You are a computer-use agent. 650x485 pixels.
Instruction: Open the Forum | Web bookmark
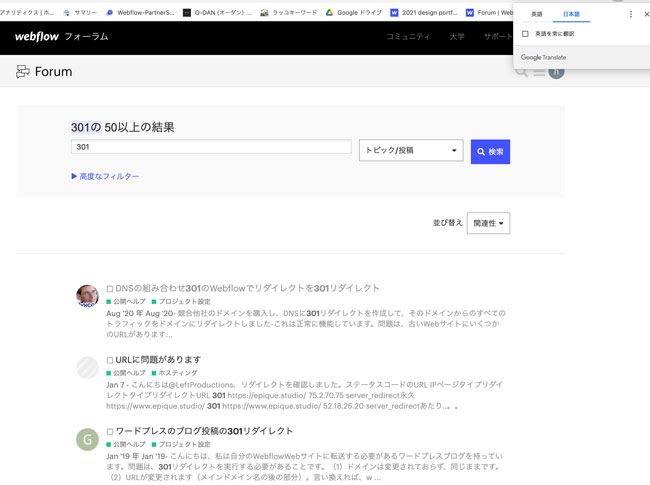pyautogui.click(x=490, y=12)
